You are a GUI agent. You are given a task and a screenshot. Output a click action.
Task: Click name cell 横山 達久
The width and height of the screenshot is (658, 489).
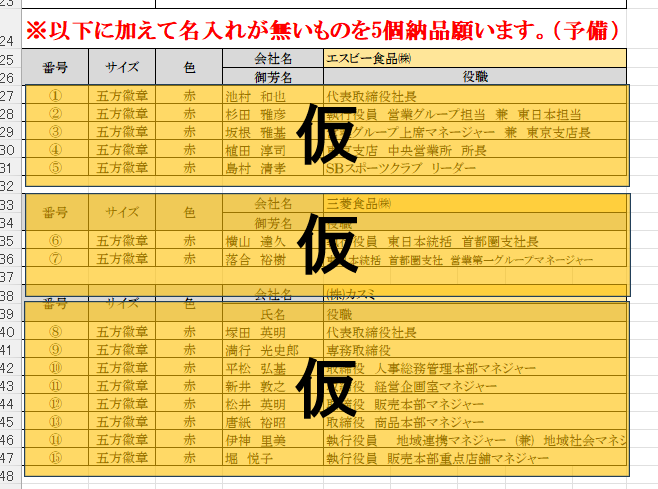[273, 241]
